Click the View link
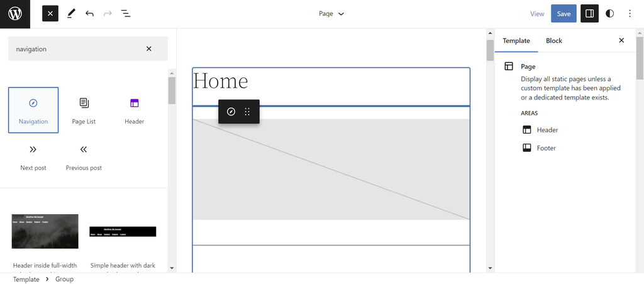644x284 pixels. tap(537, 14)
